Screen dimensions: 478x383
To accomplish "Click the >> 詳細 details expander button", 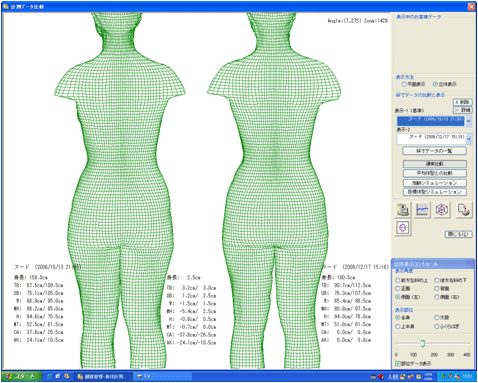I will click(463, 110).
